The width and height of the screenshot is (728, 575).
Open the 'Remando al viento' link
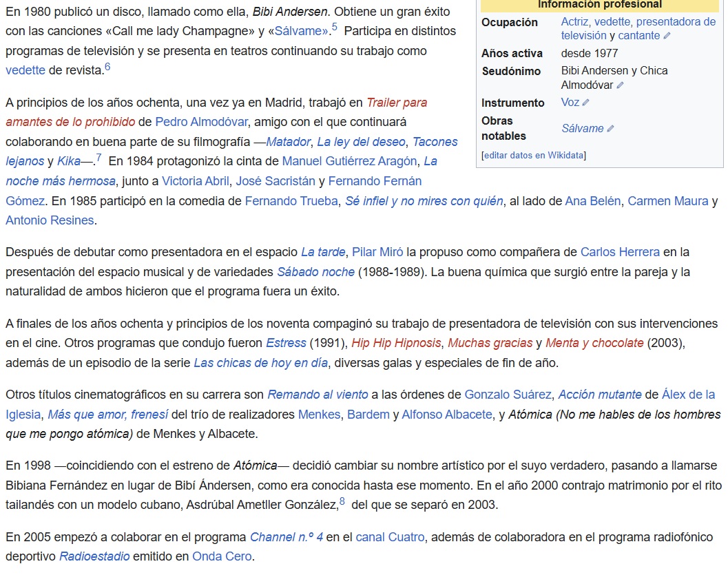(318, 395)
